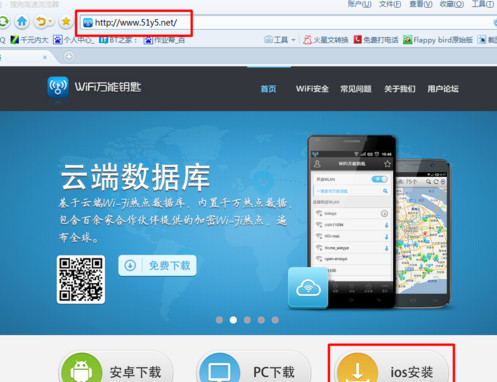Click the favorites star icon
Screen dimensions: 497x382
pyautogui.click(x=66, y=22)
